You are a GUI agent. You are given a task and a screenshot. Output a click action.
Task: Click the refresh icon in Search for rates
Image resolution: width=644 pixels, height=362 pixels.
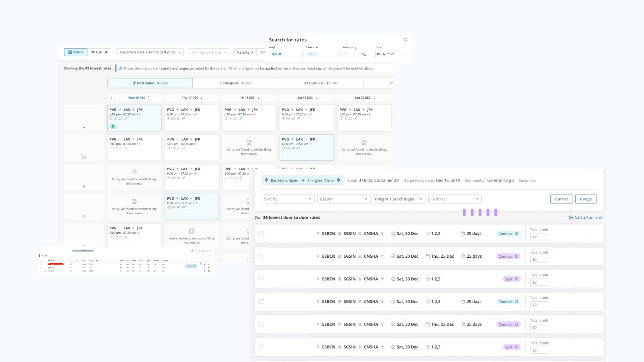point(405,39)
